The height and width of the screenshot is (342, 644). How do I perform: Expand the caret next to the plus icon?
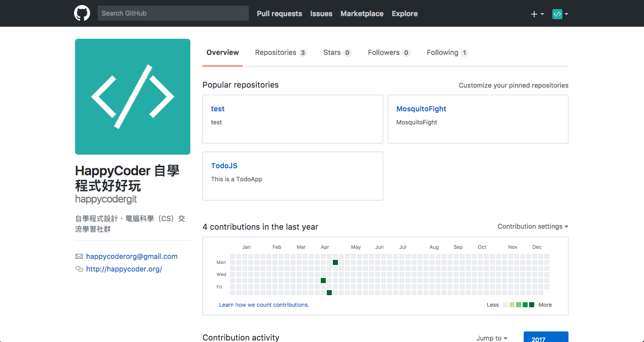541,14
